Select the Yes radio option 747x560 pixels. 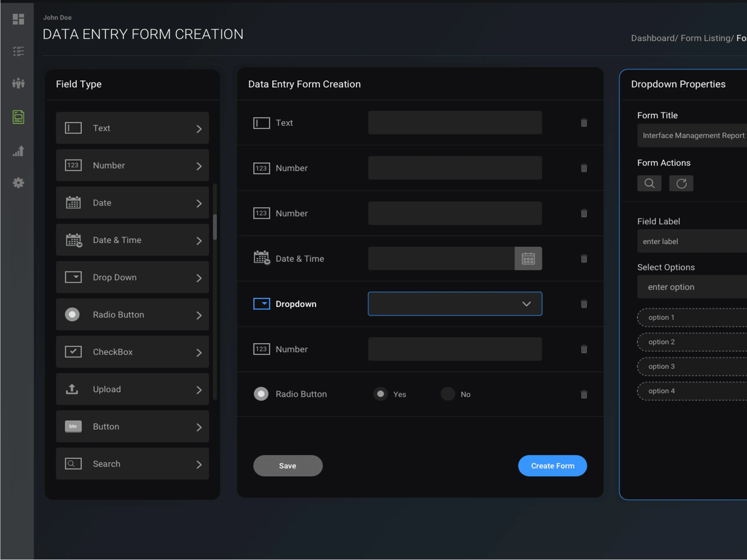point(380,394)
